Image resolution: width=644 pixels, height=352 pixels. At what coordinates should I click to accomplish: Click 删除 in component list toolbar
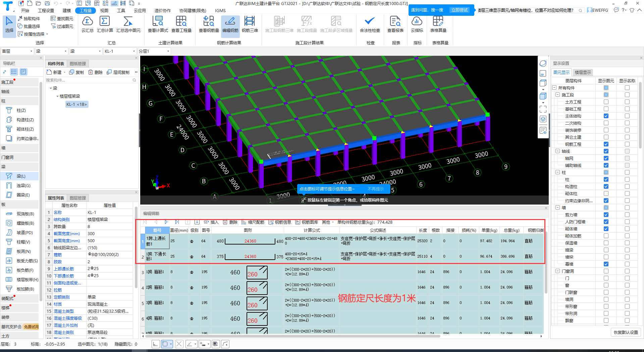pos(96,72)
